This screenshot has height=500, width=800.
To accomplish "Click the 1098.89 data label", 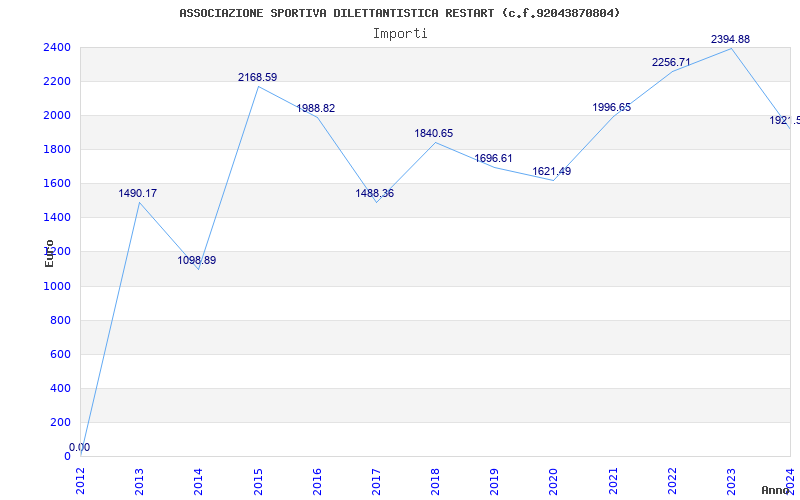I will pos(196,260).
